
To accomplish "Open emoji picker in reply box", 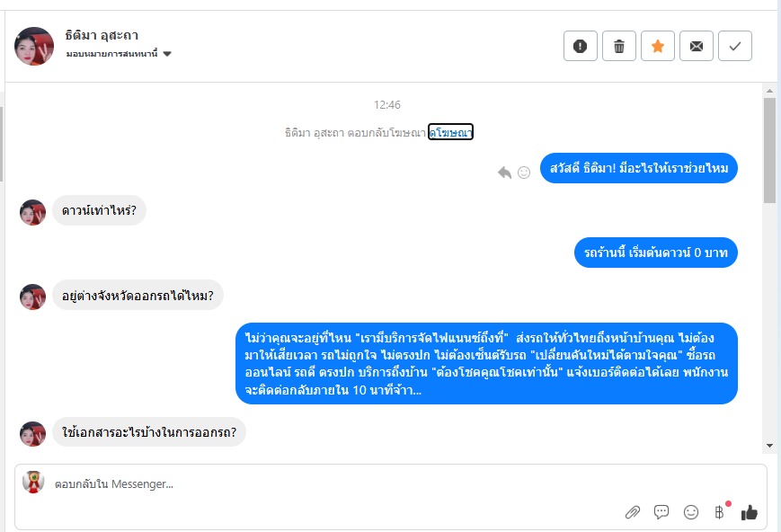I will coord(690,512).
